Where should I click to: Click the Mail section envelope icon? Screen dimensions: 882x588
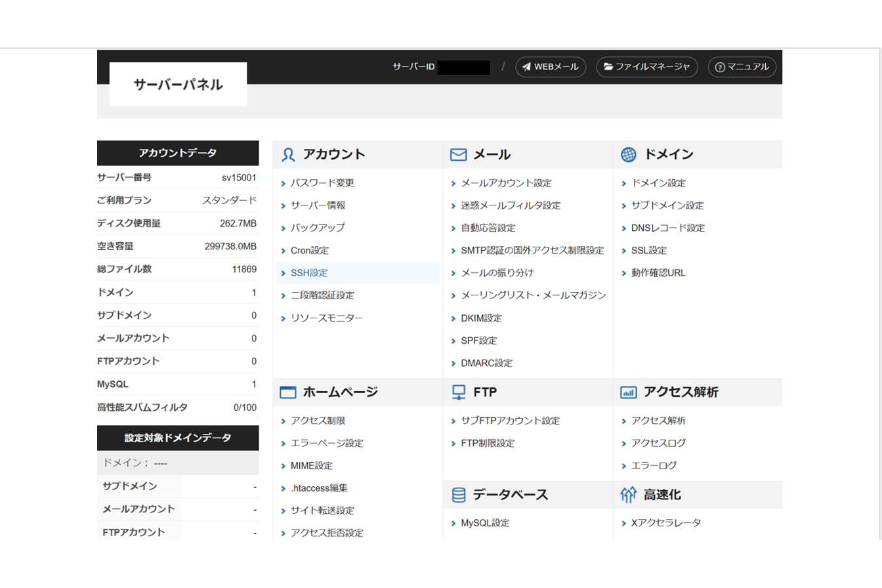pyautogui.click(x=458, y=155)
